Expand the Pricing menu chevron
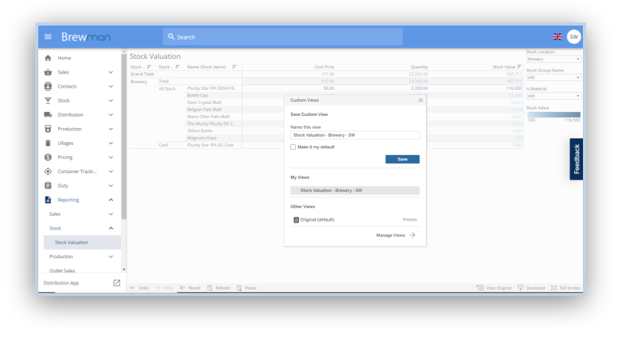644x362 pixels. click(111, 157)
